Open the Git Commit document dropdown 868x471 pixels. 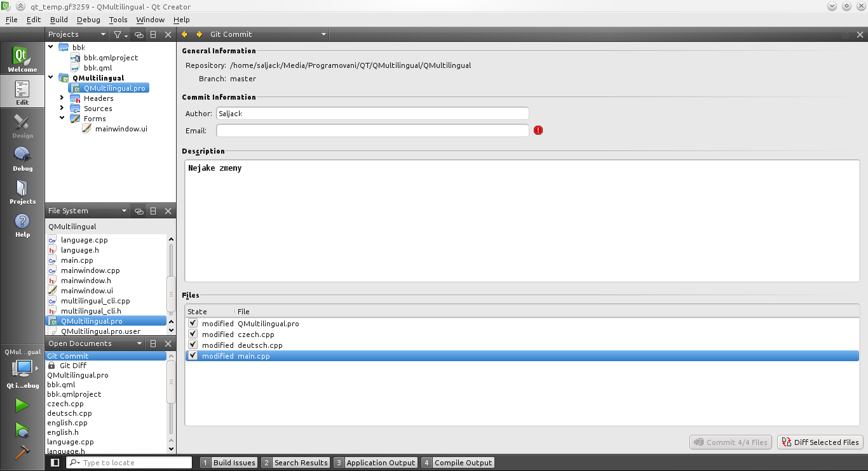point(268,34)
